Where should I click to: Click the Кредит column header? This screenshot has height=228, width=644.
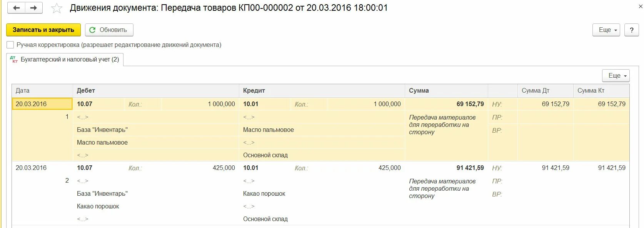pos(254,91)
